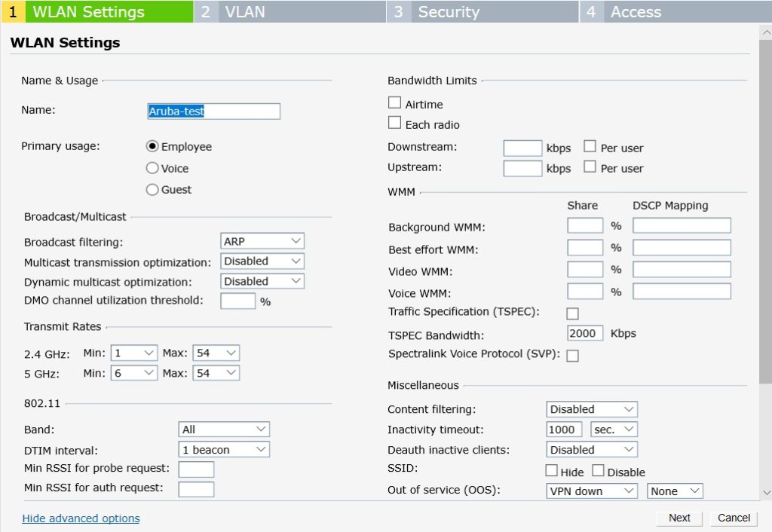This screenshot has width=772, height=532.
Task: Click Voice WMM DSCP Mapping field
Action: [x=682, y=292]
